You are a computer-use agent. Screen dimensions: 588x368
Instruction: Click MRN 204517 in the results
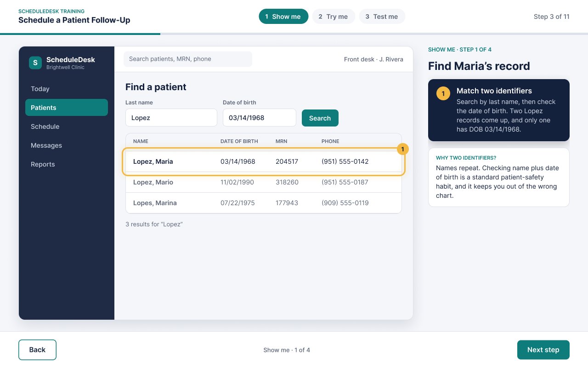pyautogui.click(x=287, y=161)
